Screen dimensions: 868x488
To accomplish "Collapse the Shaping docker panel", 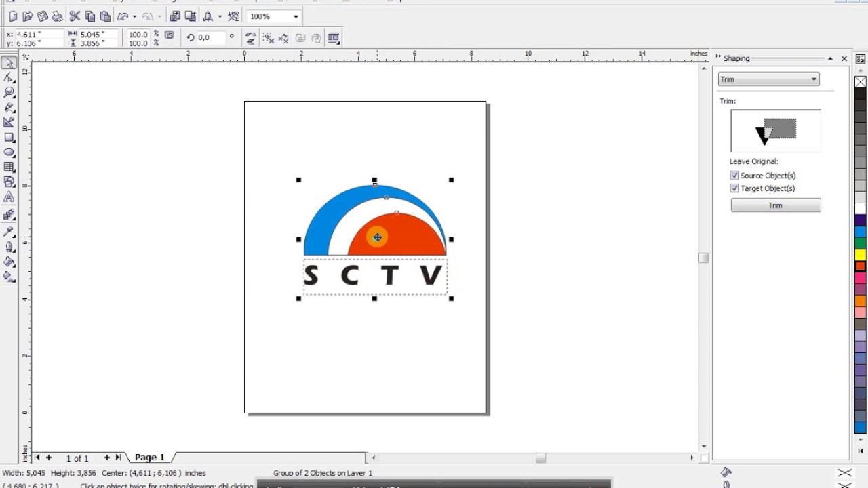I will pos(830,59).
